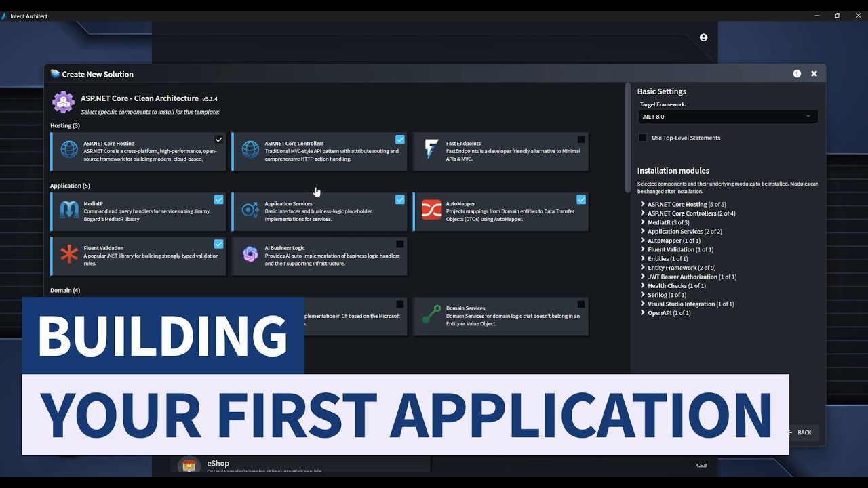Screen dimensions: 868x488
Task: Click the ASP.NET Core Controllers globe icon
Action: pos(250,150)
